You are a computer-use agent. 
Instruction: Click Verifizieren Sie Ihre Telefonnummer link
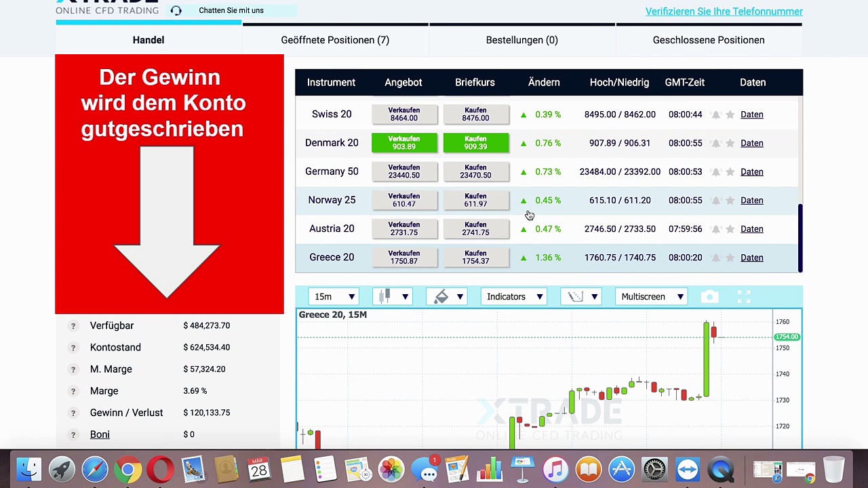[x=724, y=12]
